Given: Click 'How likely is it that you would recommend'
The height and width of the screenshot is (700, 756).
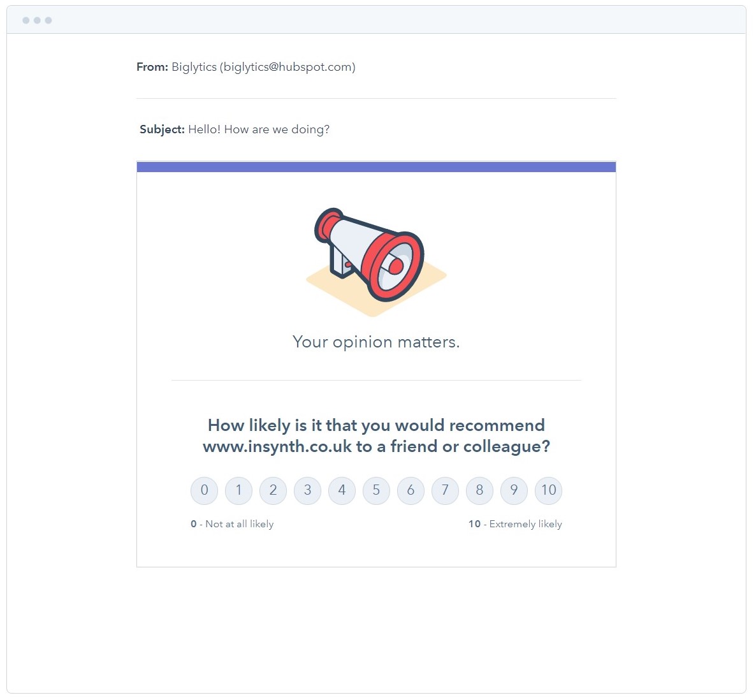Looking at the screenshot, I should pyautogui.click(x=377, y=426).
